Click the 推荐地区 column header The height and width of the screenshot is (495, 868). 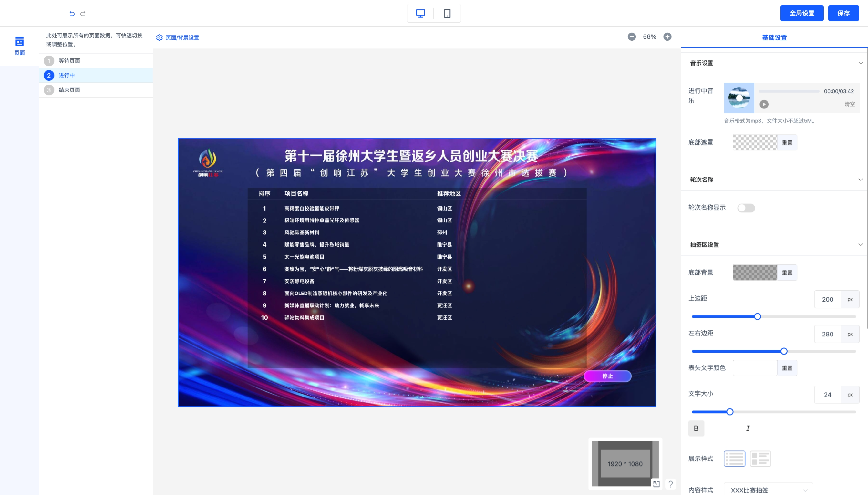click(x=449, y=193)
